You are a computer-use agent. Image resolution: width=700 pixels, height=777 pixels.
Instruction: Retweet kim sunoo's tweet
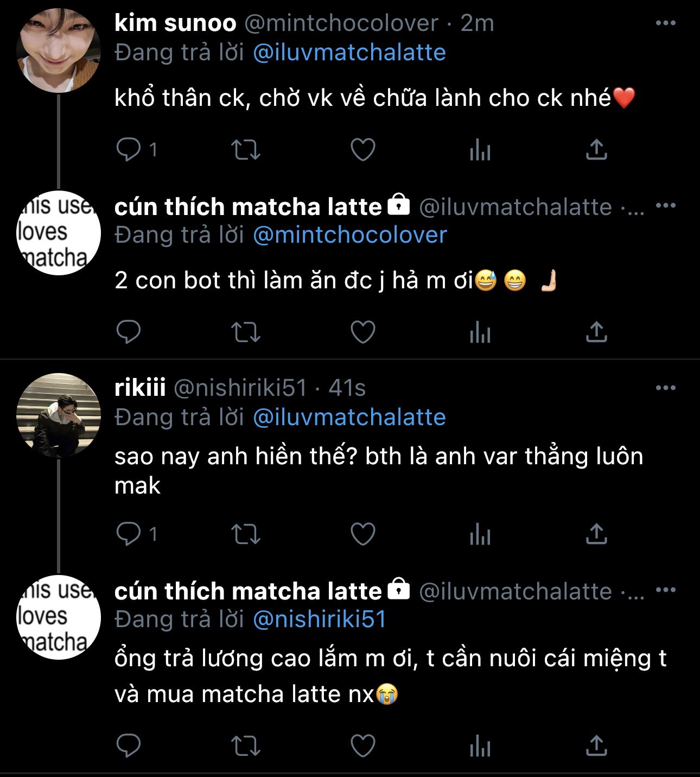click(x=246, y=150)
